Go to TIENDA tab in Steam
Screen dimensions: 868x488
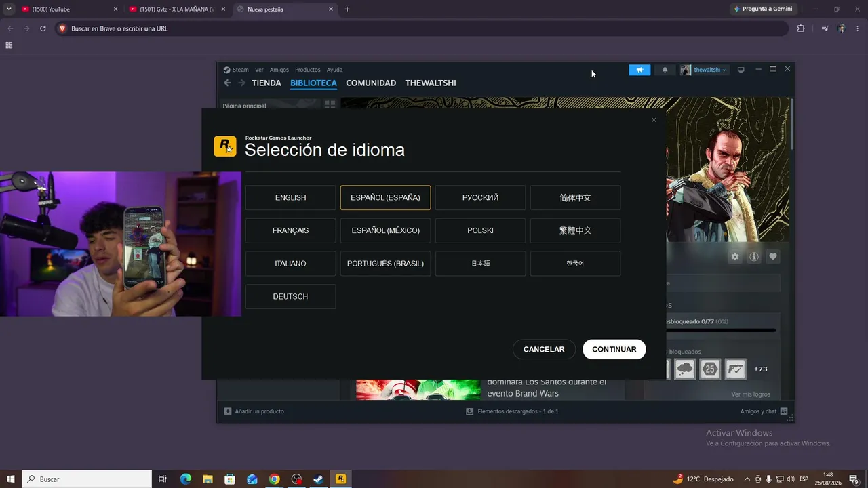pos(267,83)
